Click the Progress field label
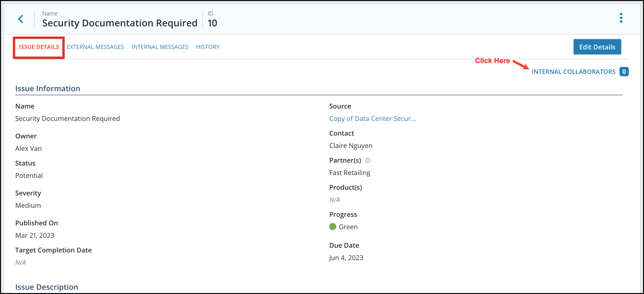Image resolution: width=644 pixels, height=294 pixels. (343, 215)
